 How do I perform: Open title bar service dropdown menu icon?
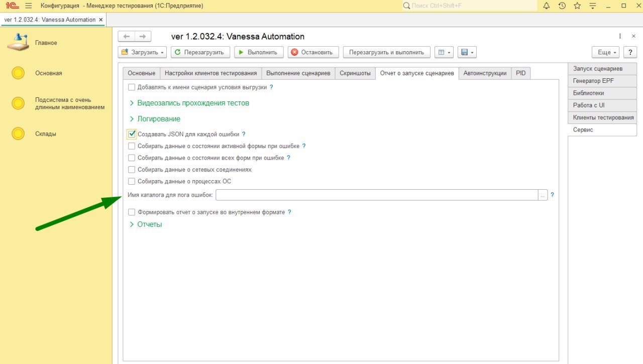click(593, 6)
